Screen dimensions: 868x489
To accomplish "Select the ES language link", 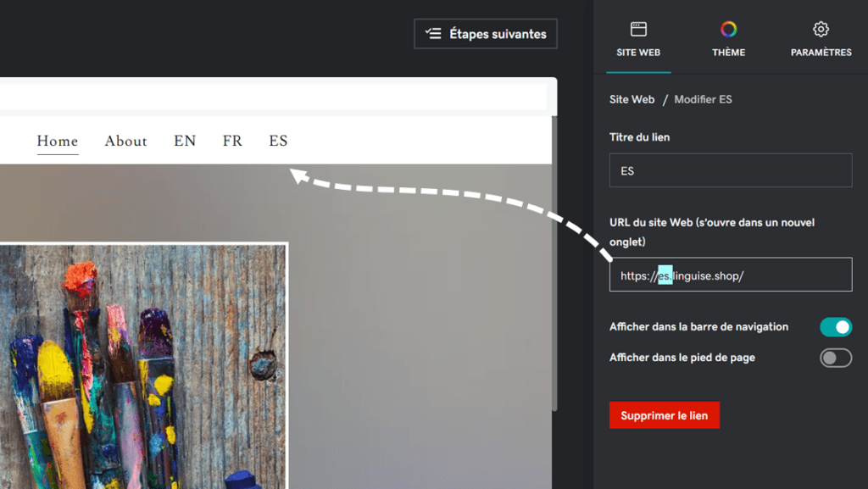I will pos(278,141).
